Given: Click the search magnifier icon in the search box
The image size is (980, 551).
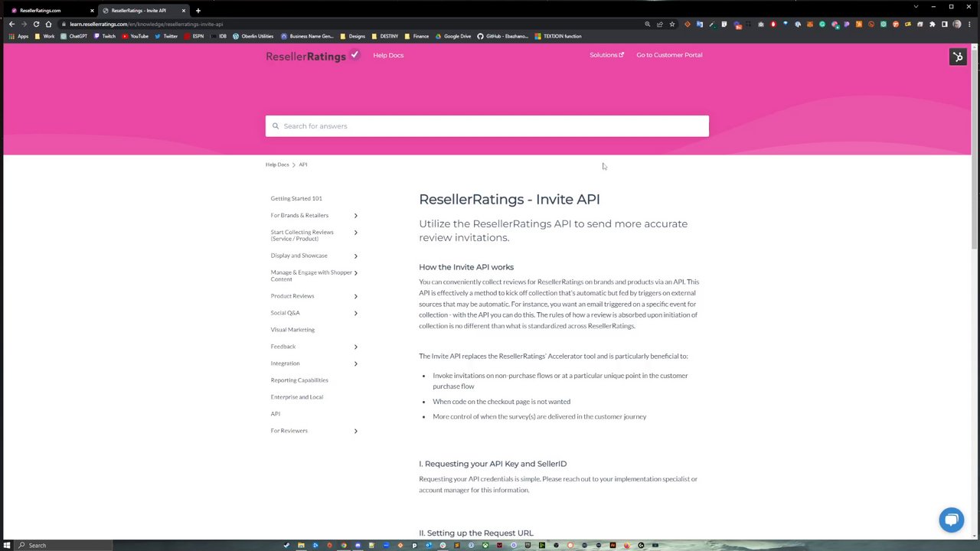Looking at the screenshot, I should (x=276, y=126).
